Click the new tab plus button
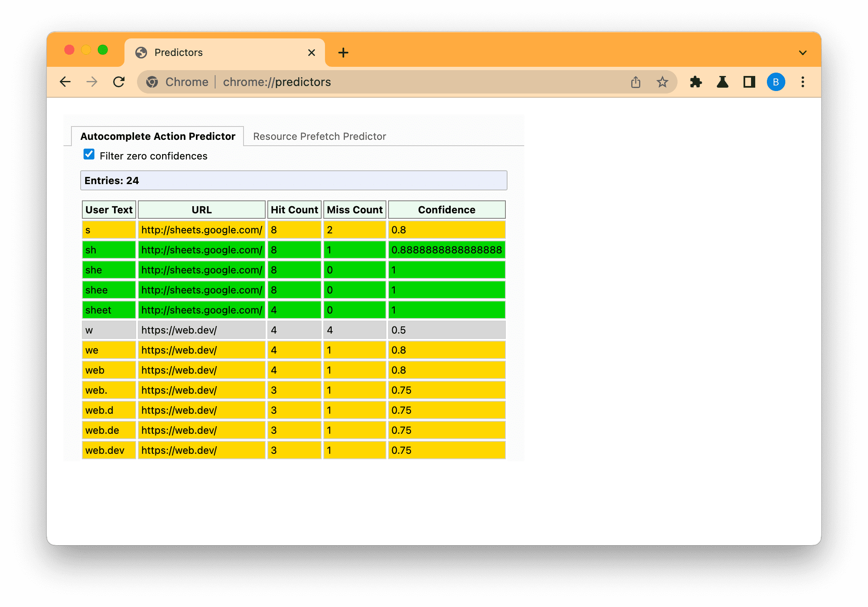 [x=344, y=53]
